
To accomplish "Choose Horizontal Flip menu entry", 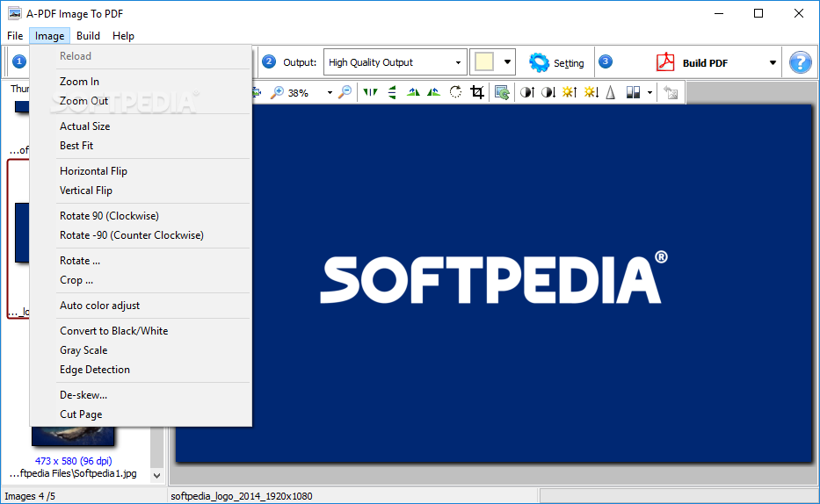I will coord(142,171).
